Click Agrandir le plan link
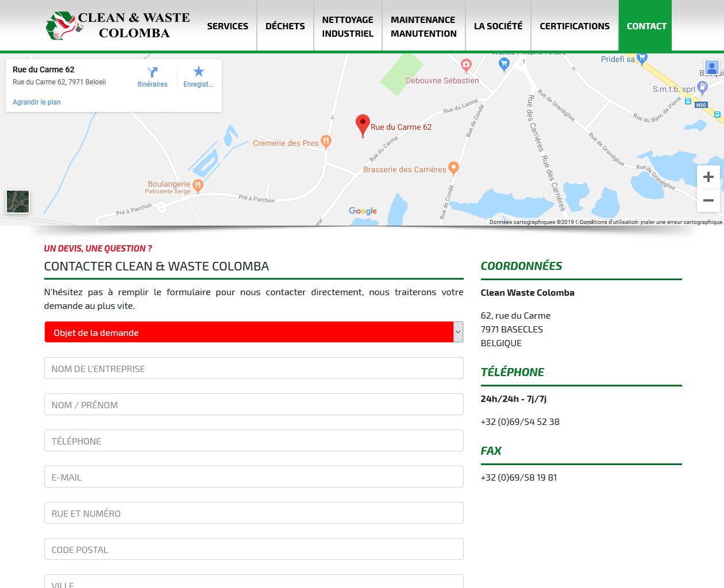This screenshot has width=724, height=588. pyautogui.click(x=37, y=102)
